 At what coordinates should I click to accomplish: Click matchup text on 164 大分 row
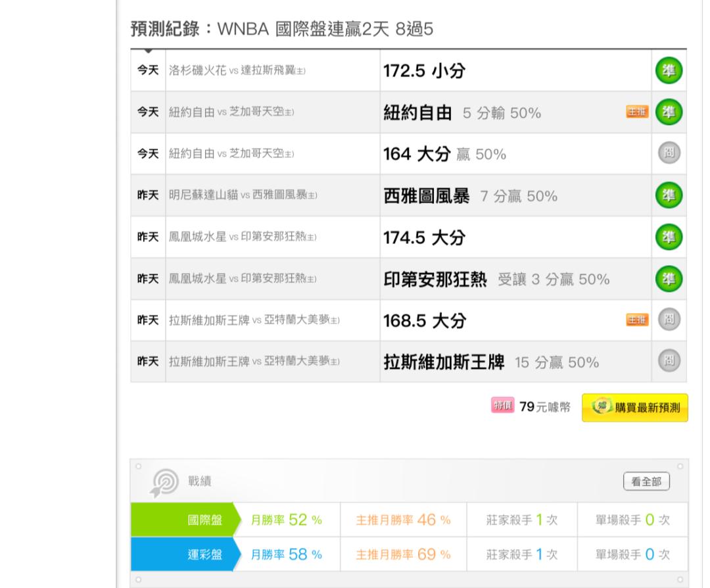(x=231, y=153)
